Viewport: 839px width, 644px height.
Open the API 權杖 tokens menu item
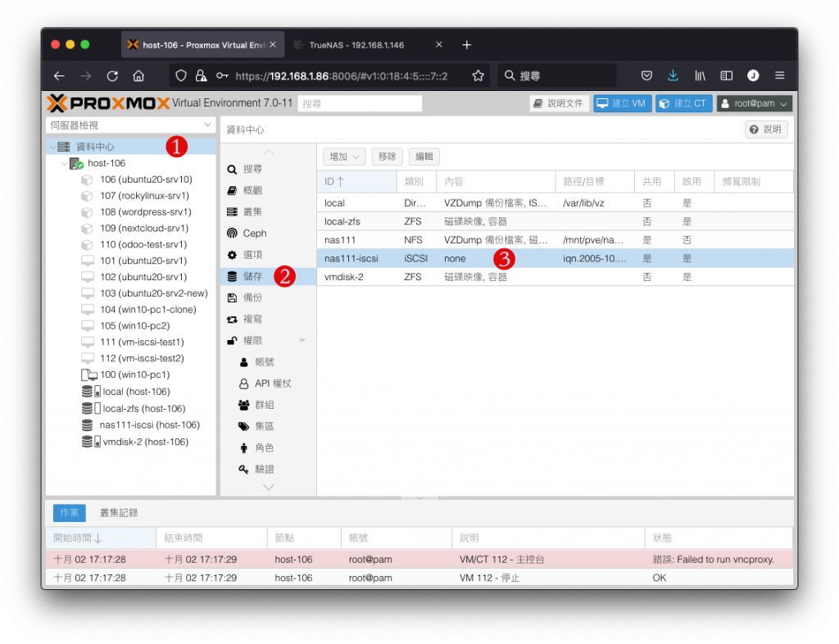(x=268, y=383)
